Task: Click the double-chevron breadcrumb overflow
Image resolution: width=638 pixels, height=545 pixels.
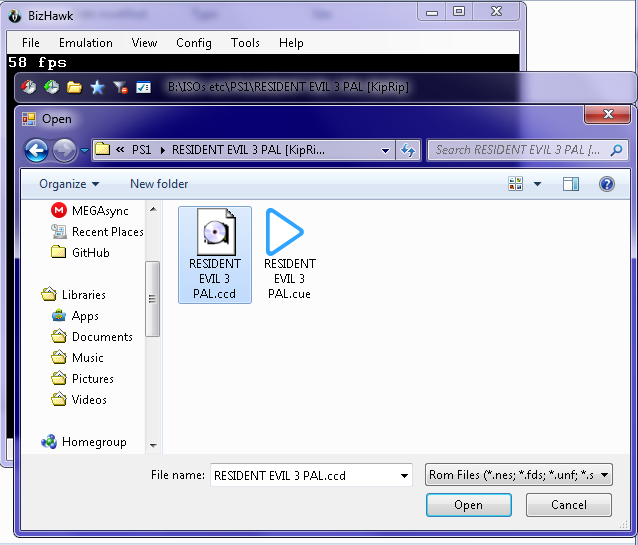Action: click(x=120, y=150)
